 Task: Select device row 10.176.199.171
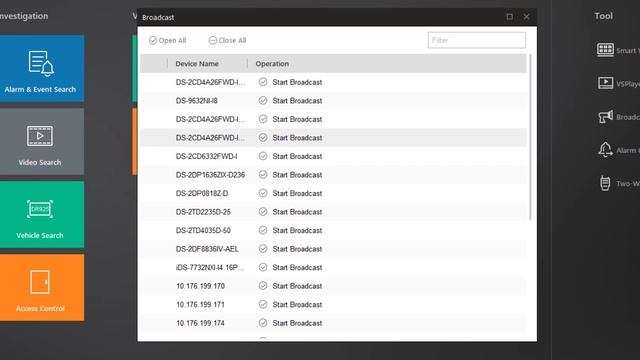[x=333, y=304]
